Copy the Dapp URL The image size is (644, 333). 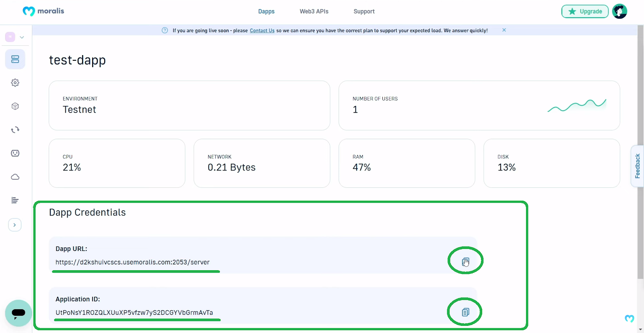465,262
